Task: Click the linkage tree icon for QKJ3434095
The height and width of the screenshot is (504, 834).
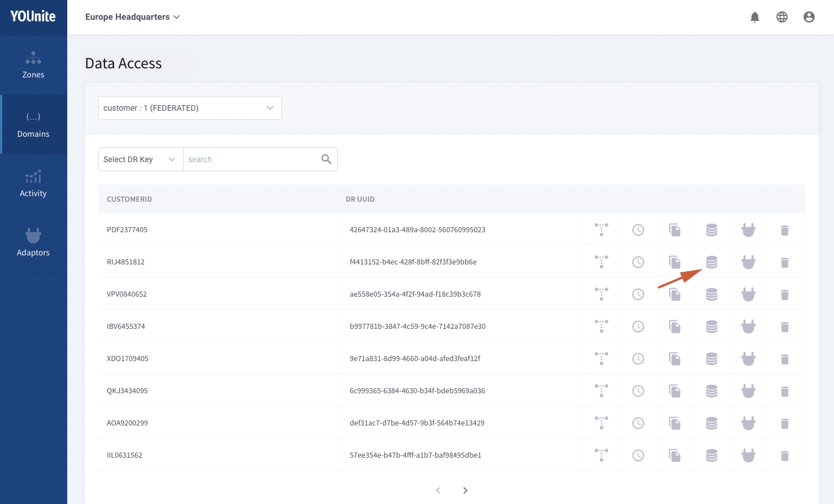Action: click(601, 390)
